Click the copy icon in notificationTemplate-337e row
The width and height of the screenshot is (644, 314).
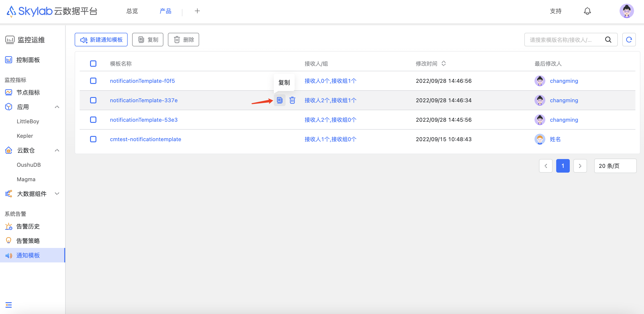tap(279, 100)
